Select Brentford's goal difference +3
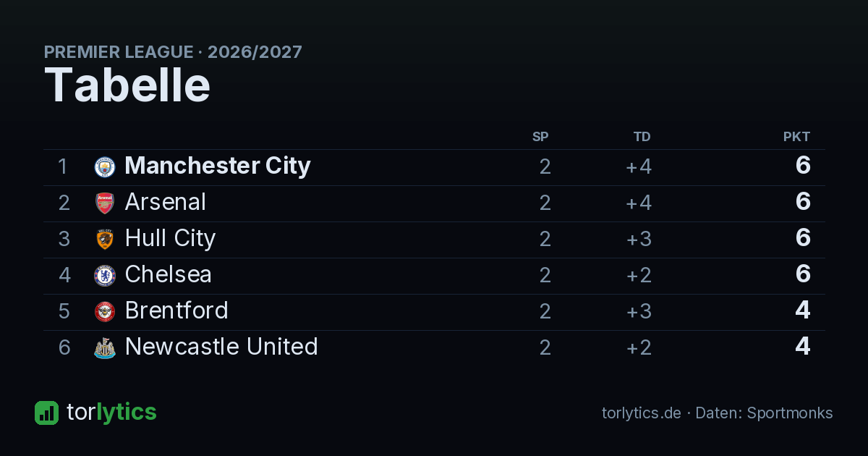This screenshot has width=868, height=456. tap(639, 311)
